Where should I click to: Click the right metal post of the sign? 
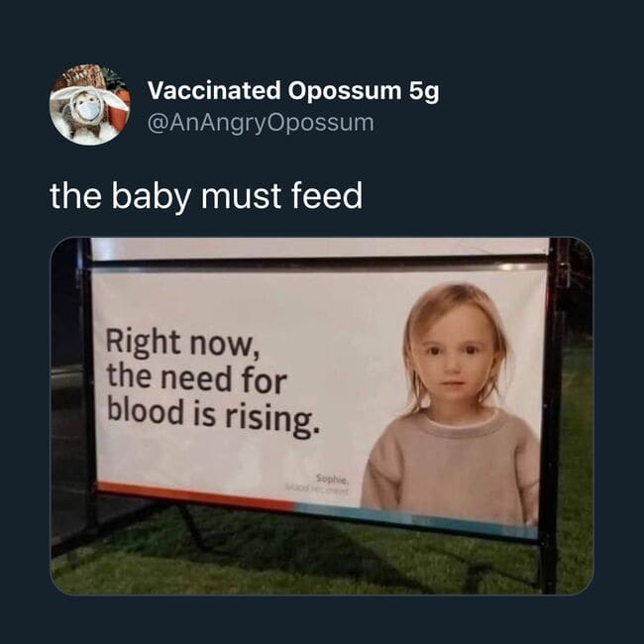[551, 416]
